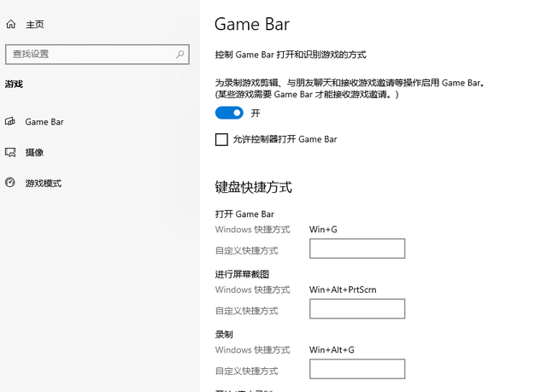This screenshot has height=392, width=547.
Task: Open the 摄像 settings page
Action: 34,152
